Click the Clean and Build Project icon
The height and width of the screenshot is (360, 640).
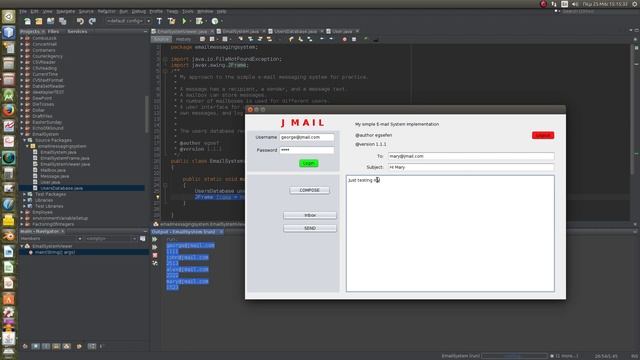click(x=171, y=21)
